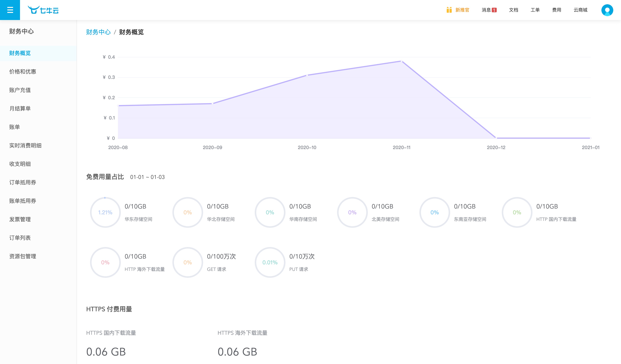621x364 pixels.
Task: Click 0/10万次 PUT quota text
Action: pos(302,256)
